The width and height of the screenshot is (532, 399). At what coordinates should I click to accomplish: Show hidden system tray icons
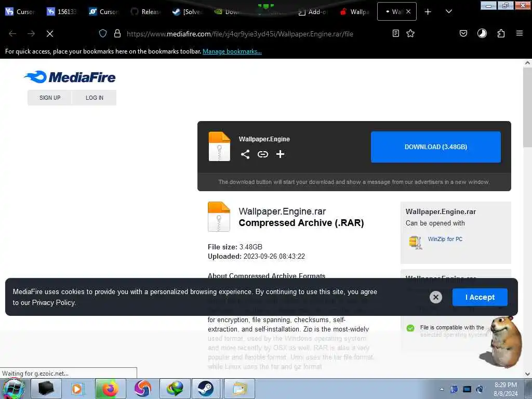pos(442,389)
